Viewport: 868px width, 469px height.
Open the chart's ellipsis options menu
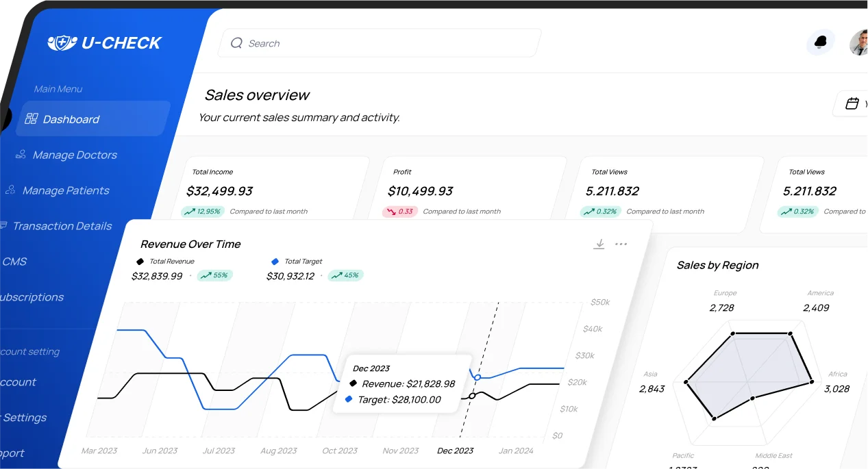(x=621, y=244)
